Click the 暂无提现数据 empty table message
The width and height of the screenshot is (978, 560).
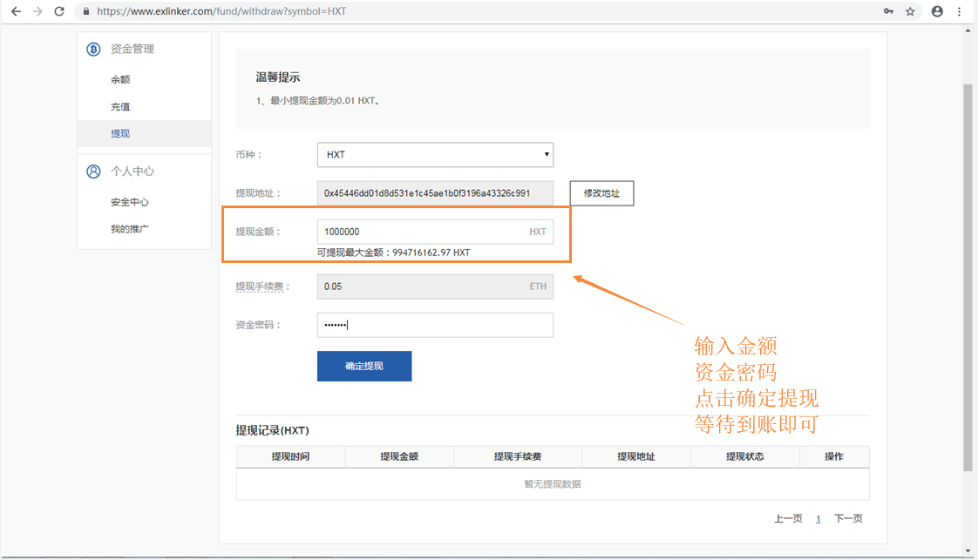(x=553, y=484)
